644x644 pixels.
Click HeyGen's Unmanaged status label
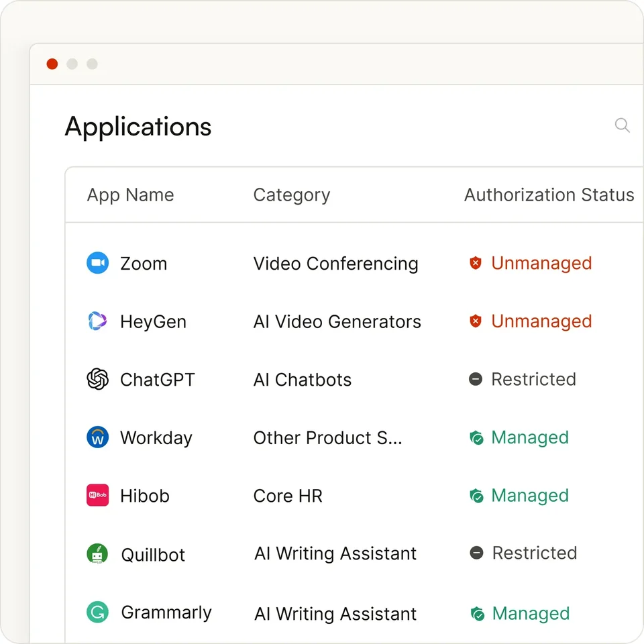[541, 321]
